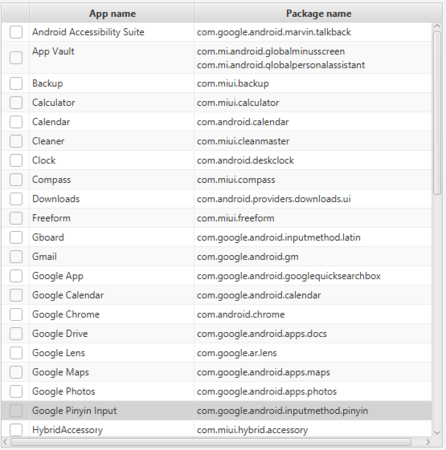
Task: Select the com.google.ar.lens package entry
Action: pyautogui.click(x=237, y=353)
